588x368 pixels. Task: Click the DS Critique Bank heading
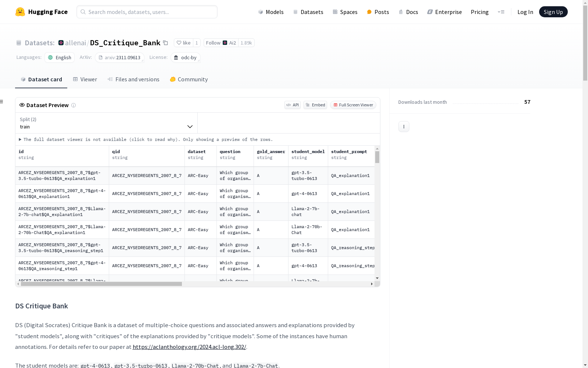pyautogui.click(x=42, y=306)
